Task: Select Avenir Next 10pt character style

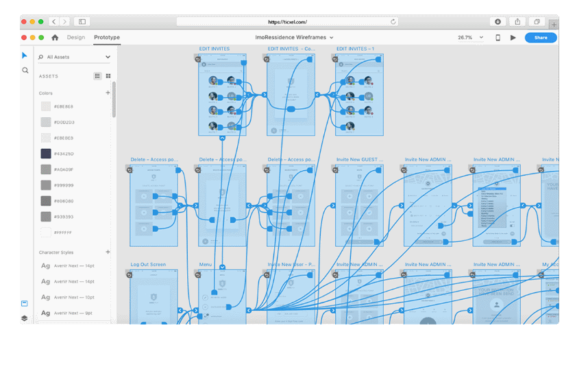Action: 68,297
